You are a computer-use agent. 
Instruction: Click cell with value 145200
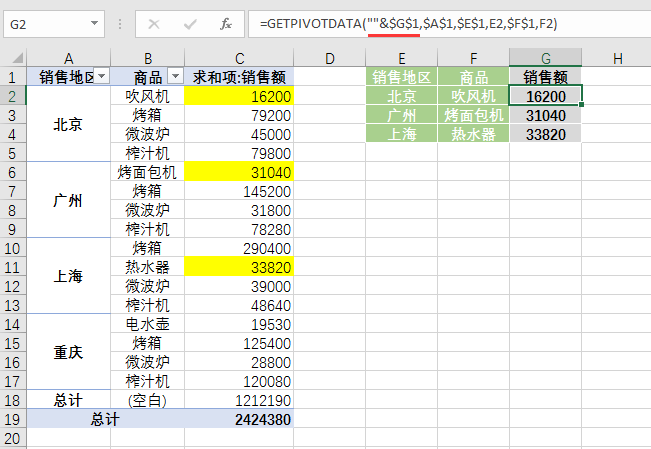239,191
